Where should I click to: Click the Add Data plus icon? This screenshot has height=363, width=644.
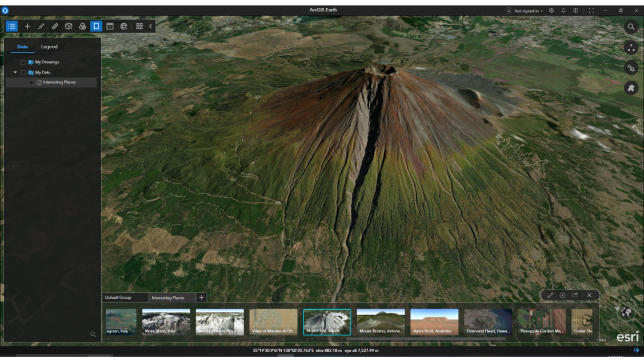point(28,26)
